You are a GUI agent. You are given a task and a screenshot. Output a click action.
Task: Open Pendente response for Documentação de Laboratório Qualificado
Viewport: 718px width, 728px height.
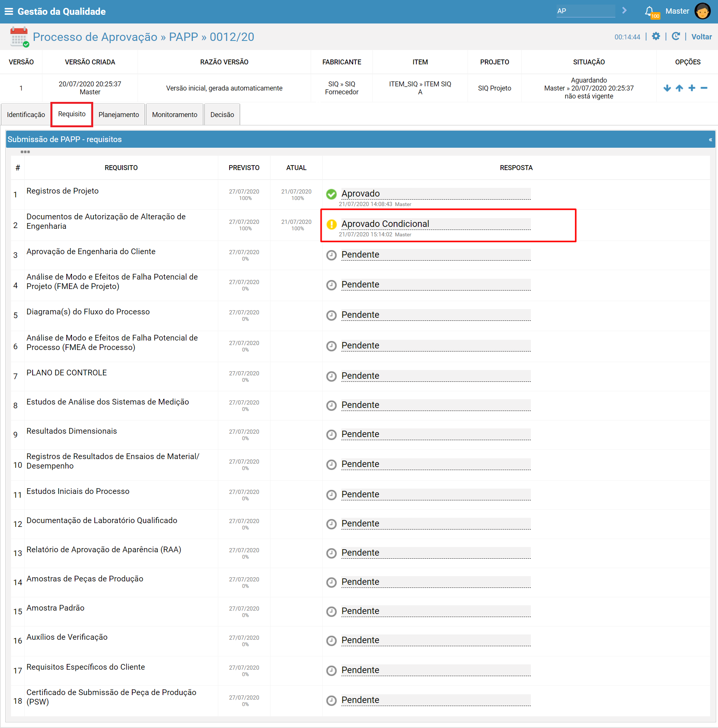coord(436,524)
